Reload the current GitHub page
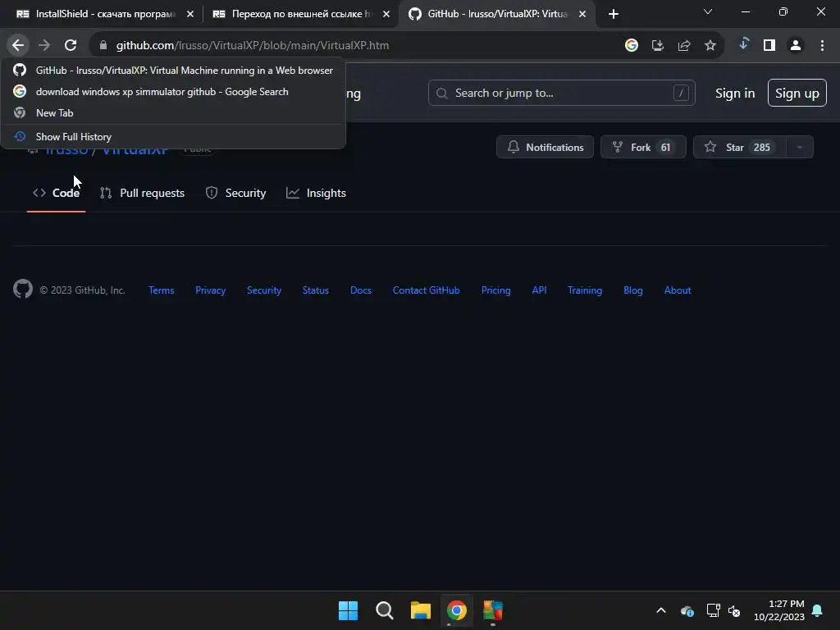 pyautogui.click(x=71, y=46)
